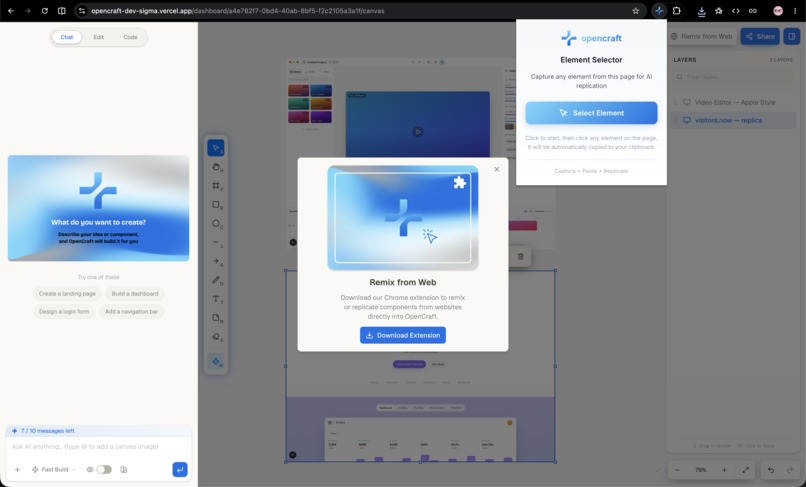Click the Remix from Web button
The width and height of the screenshot is (806, 487).
click(x=702, y=36)
